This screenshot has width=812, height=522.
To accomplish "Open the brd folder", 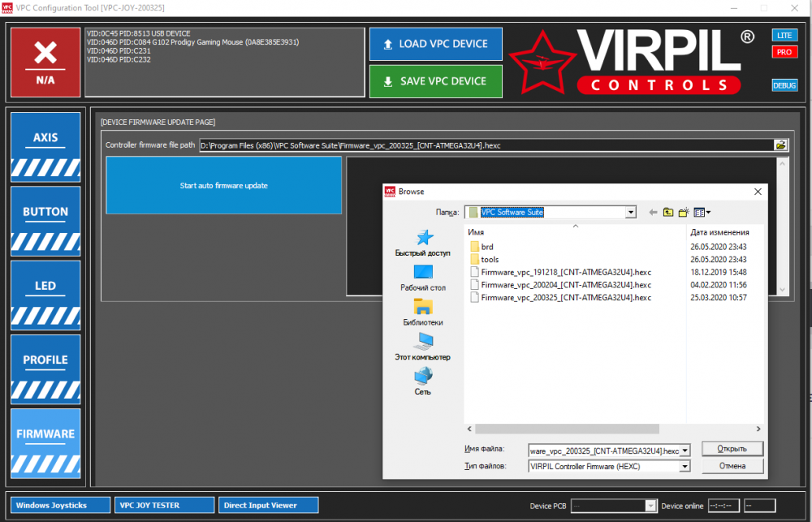I will coord(482,247).
